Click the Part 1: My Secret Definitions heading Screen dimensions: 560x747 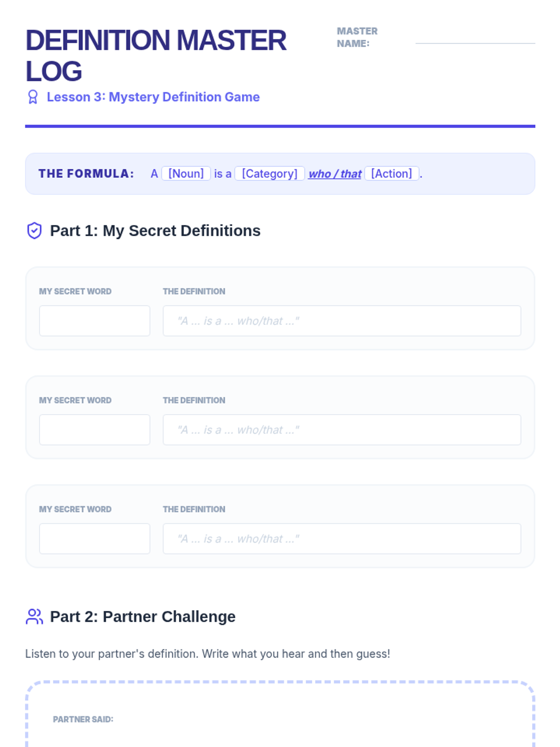(x=155, y=231)
